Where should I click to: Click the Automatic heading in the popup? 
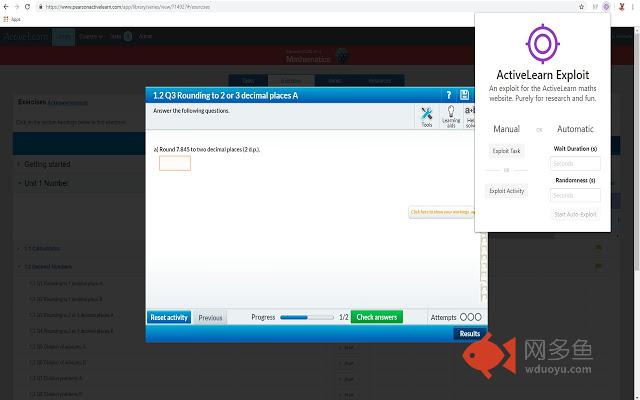pyautogui.click(x=575, y=129)
